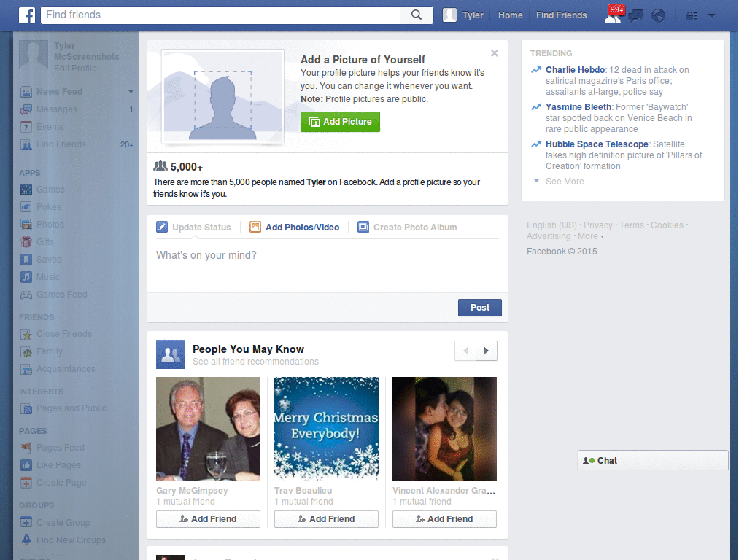Add Vincent Alexander as a friend
This screenshot has width=747, height=560.
click(444, 519)
